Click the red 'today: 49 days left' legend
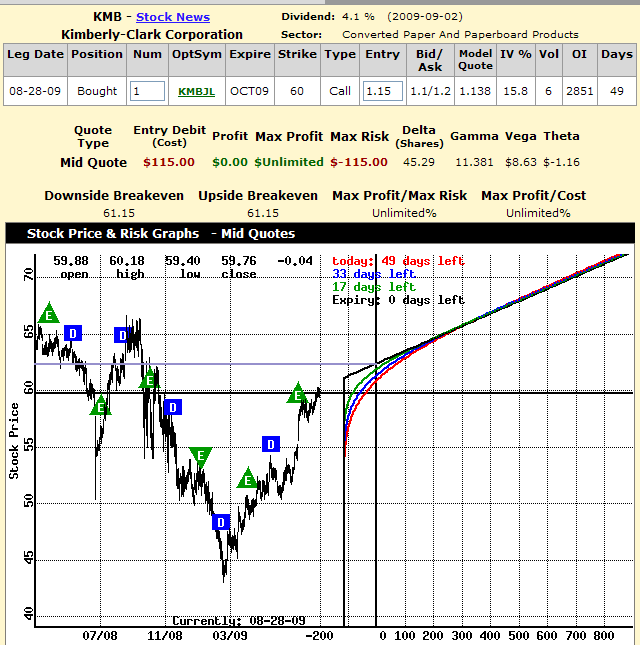This screenshot has width=640, height=645. click(x=398, y=261)
